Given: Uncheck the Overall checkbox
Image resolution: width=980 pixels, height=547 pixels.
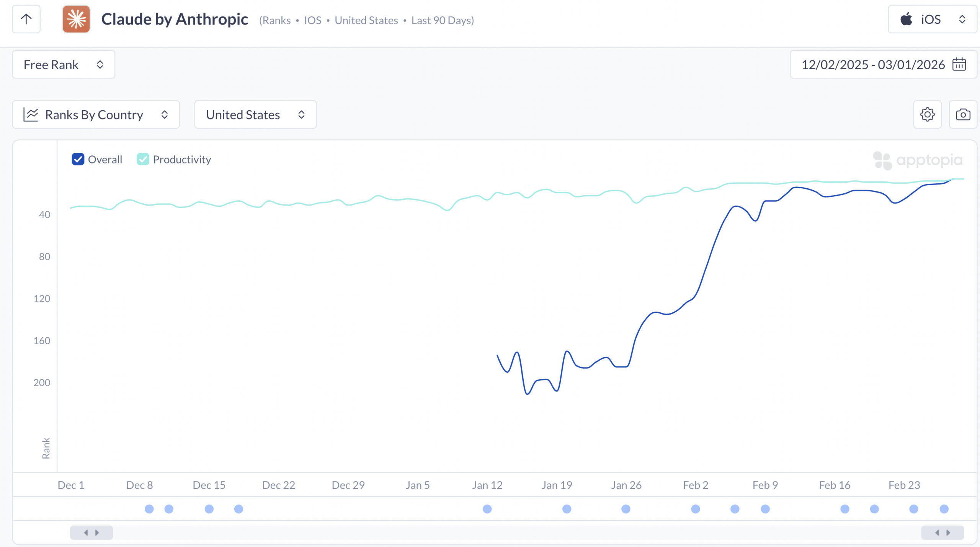Looking at the screenshot, I should (x=78, y=159).
